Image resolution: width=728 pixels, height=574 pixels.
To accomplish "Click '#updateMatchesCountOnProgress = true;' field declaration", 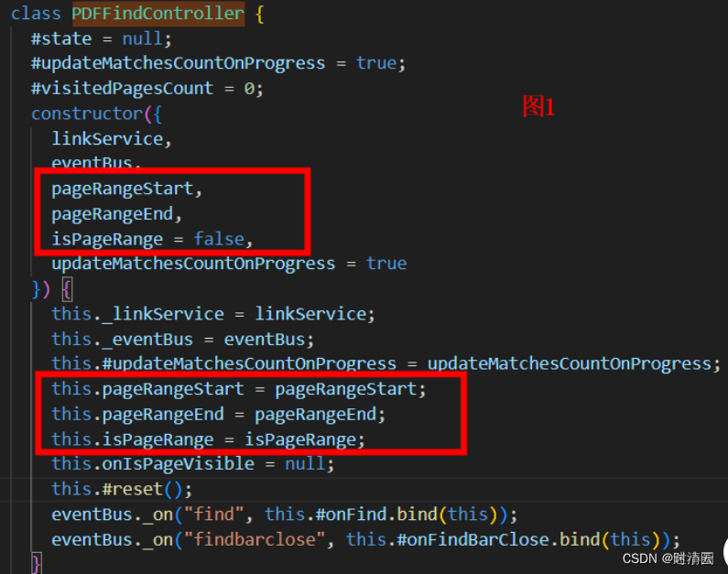I will [x=218, y=63].
